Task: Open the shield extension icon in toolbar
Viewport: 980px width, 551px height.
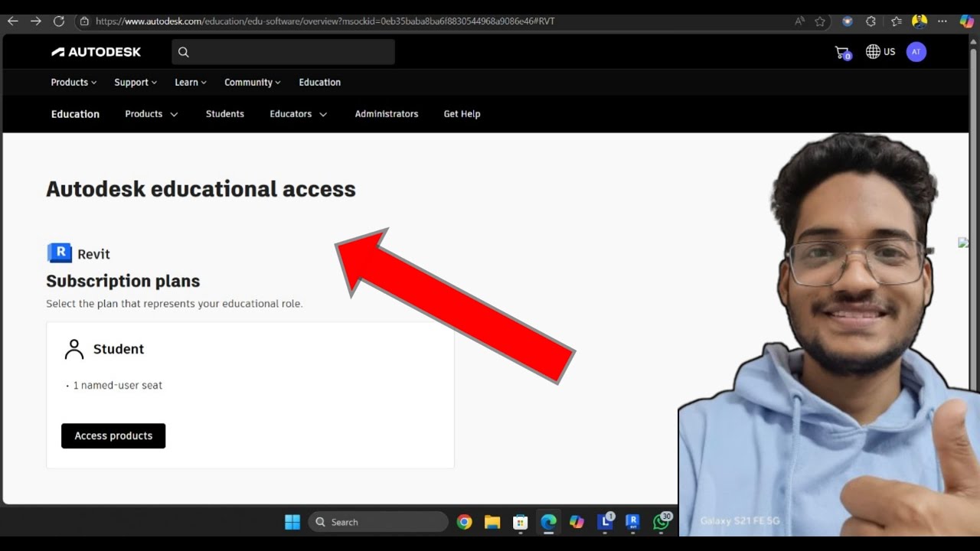Action: (x=847, y=21)
